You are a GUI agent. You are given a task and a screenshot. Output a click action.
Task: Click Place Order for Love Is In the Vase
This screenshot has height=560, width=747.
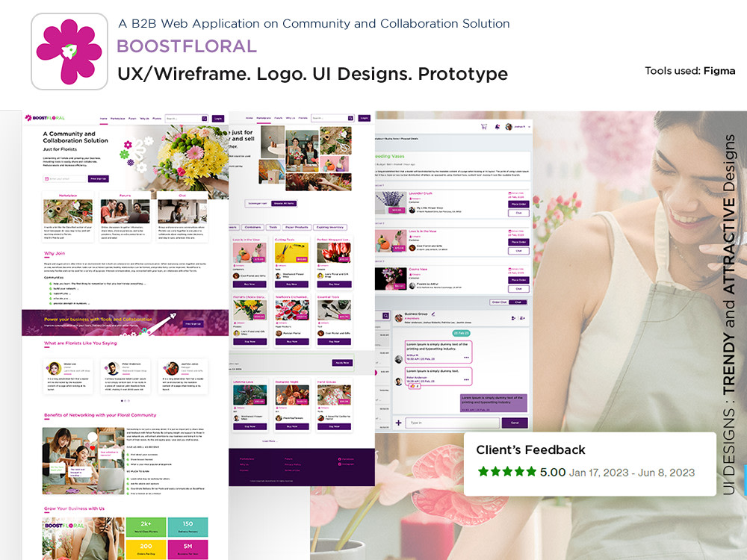pyautogui.click(x=518, y=242)
